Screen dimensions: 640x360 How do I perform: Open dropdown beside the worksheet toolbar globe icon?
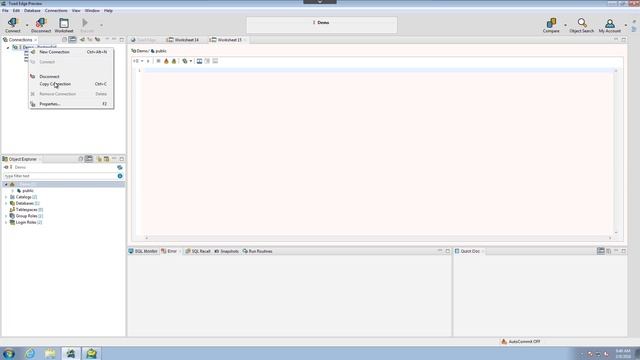(191, 61)
